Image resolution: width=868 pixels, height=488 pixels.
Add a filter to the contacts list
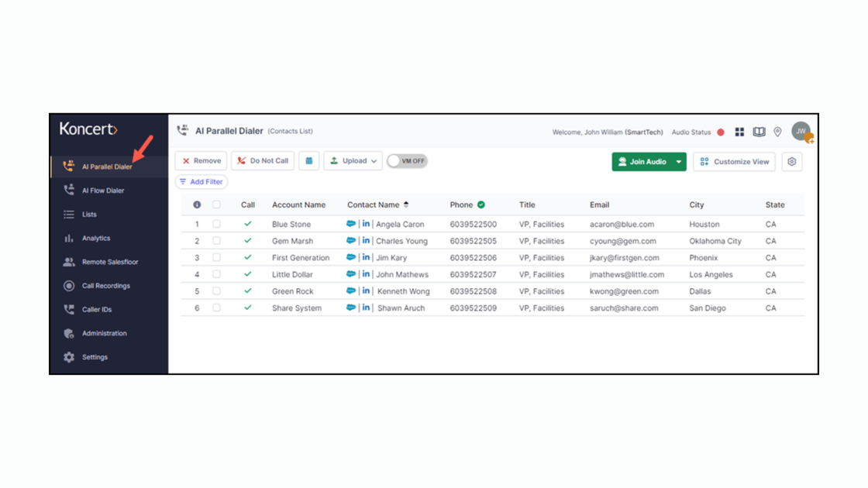pos(201,181)
